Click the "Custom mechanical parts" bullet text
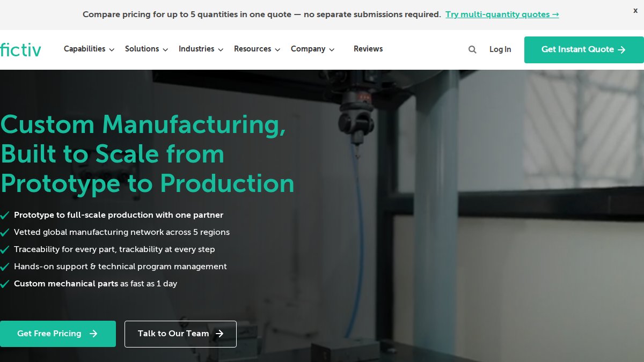644x362 pixels. (x=96, y=284)
